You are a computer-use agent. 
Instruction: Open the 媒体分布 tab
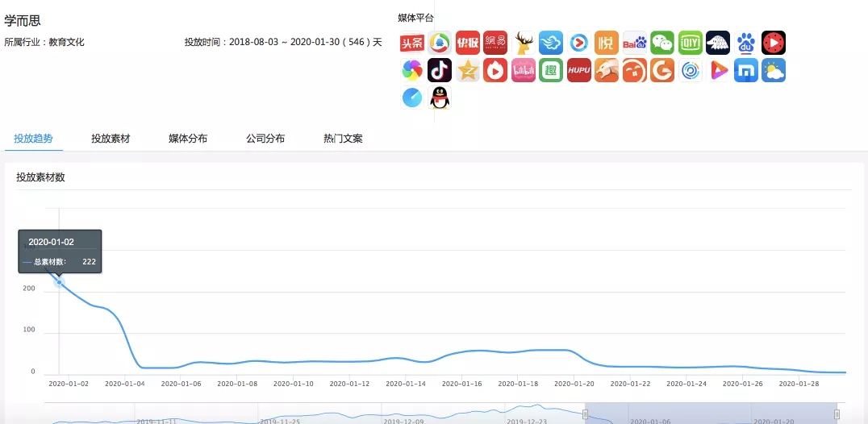(x=188, y=139)
